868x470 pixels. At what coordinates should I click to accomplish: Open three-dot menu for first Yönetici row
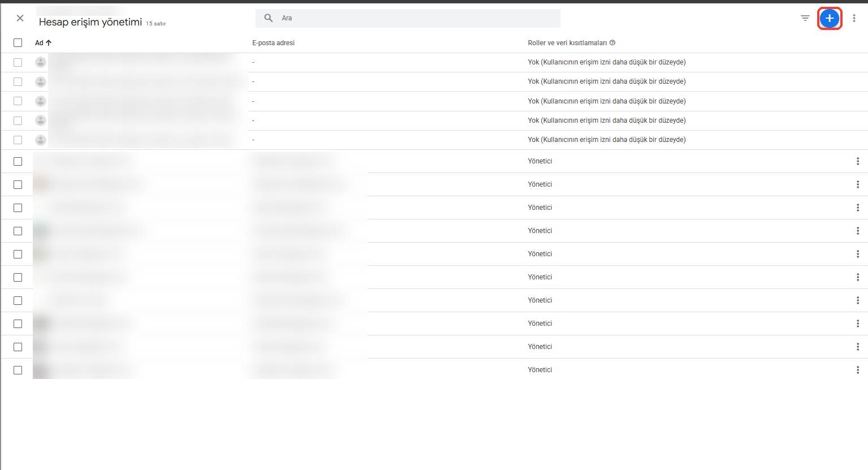858,161
